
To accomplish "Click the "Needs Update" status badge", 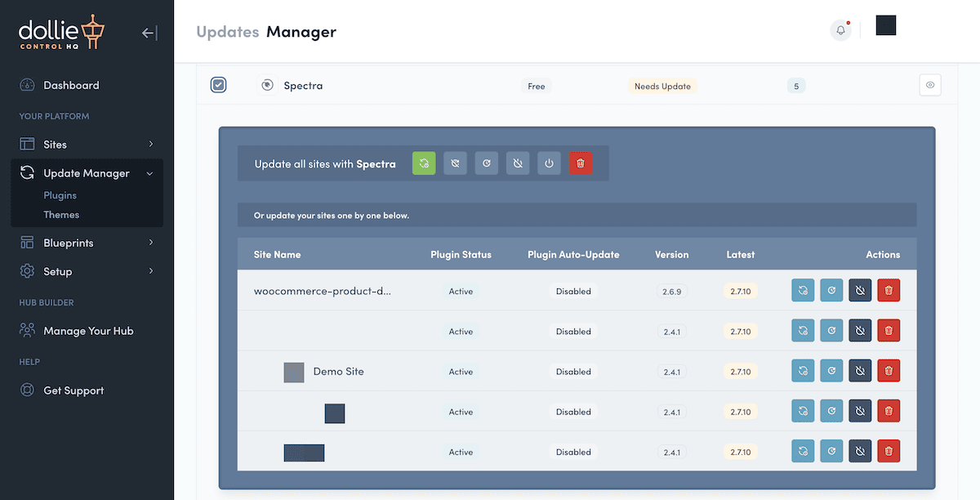I will pos(662,86).
